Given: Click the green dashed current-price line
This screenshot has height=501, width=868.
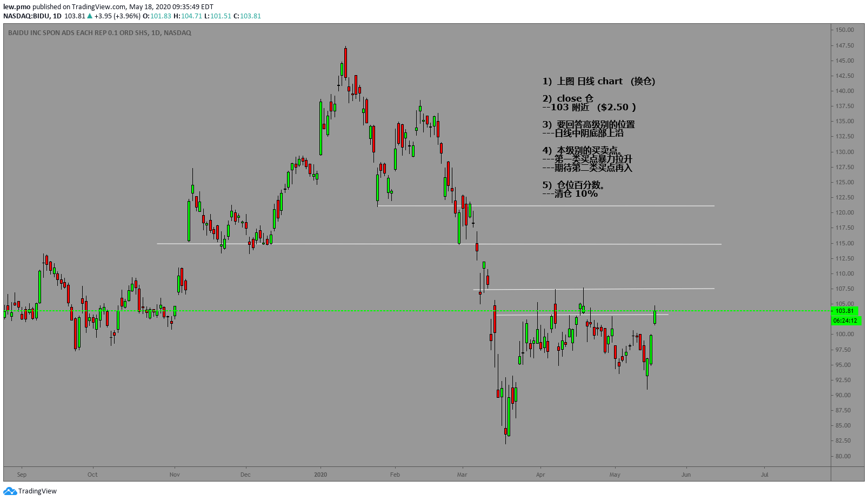Looking at the screenshot, I should click(417, 311).
